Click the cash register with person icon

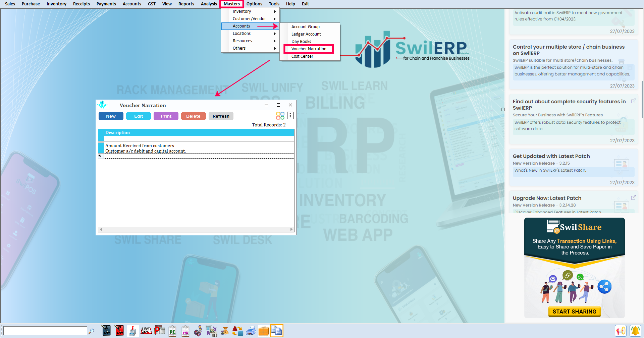click(198, 331)
